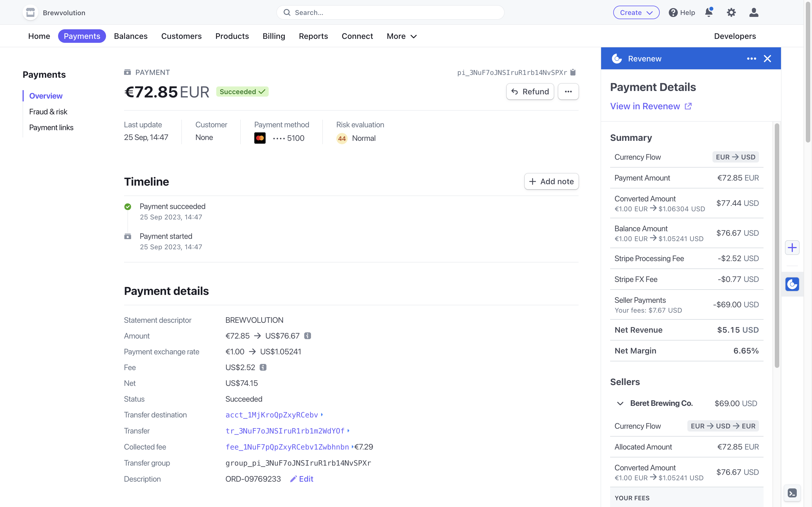
Task: Switch to the Reports tab
Action: tap(313, 36)
